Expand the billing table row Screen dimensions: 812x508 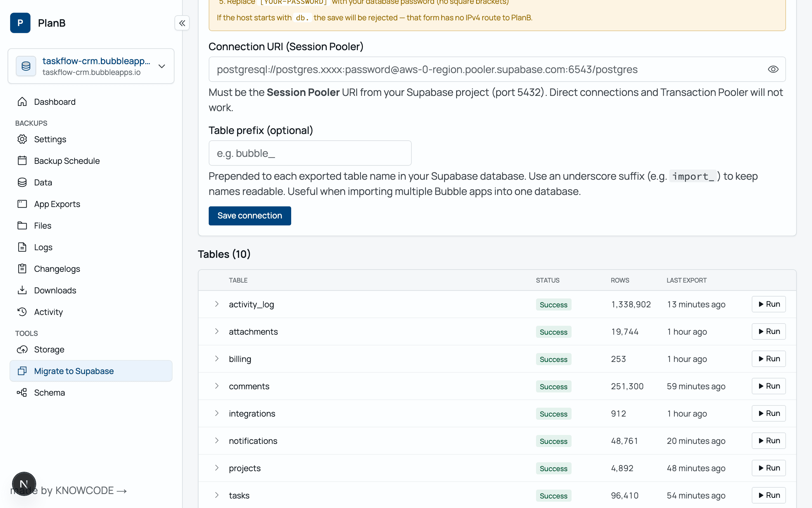pyautogui.click(x=217, y=358)
